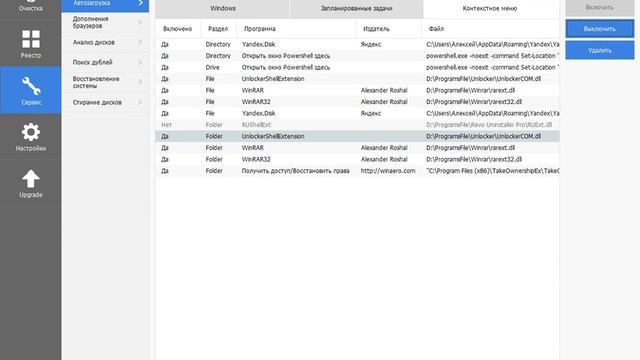
Task: Click http://winaero.com publisher cell
Action: 388,171
